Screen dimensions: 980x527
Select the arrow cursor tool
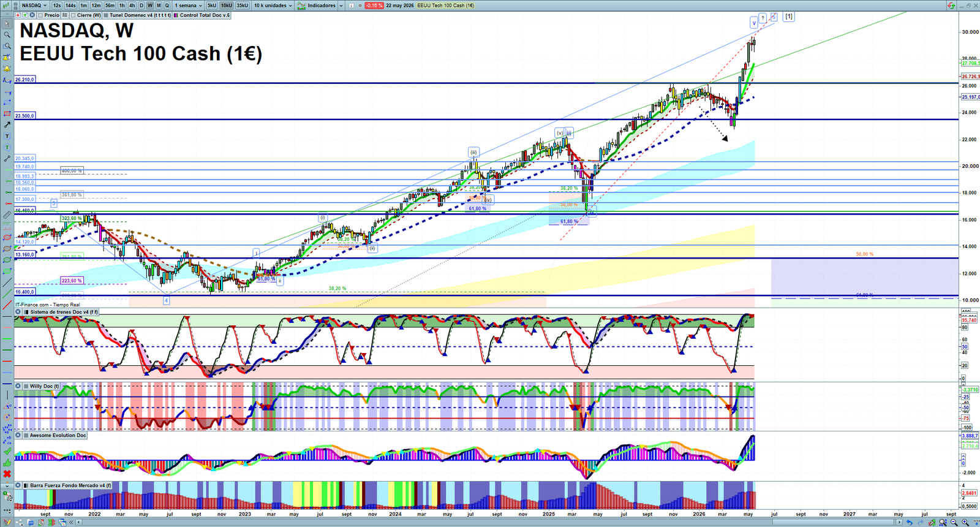click(7, 24)
